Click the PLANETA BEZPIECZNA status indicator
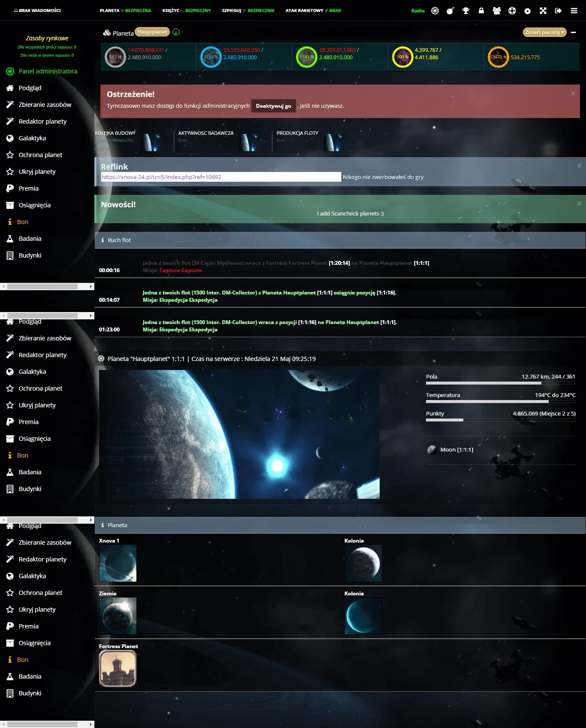This screenshot has width=586, height=728. click(x=125, y=11)
